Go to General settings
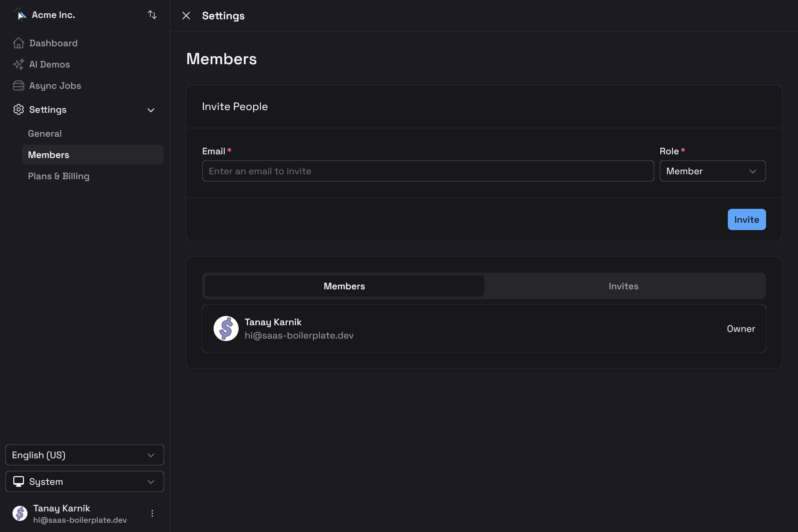This screenshot has height=532, width=798. pyautogui.click(x=45, y=133)
